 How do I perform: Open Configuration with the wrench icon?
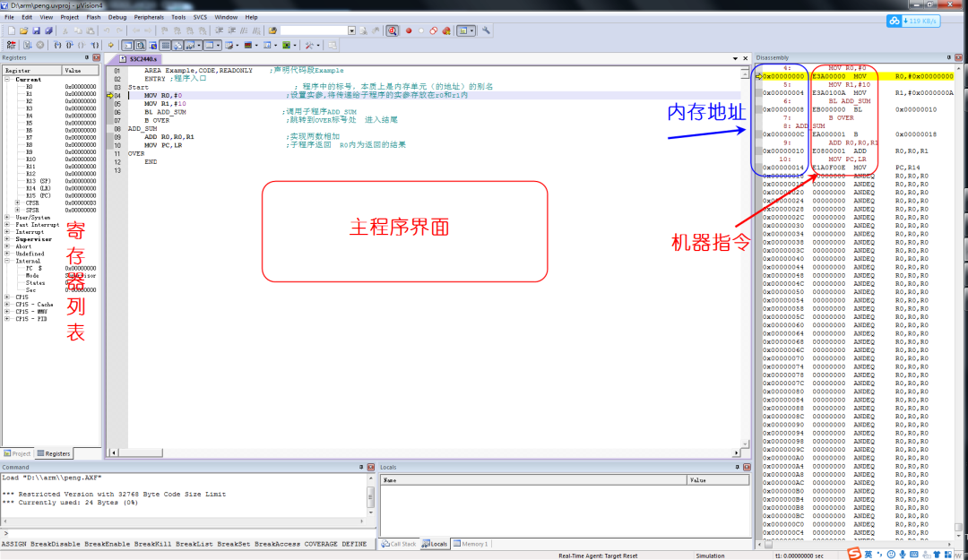[x=486, y=30]
